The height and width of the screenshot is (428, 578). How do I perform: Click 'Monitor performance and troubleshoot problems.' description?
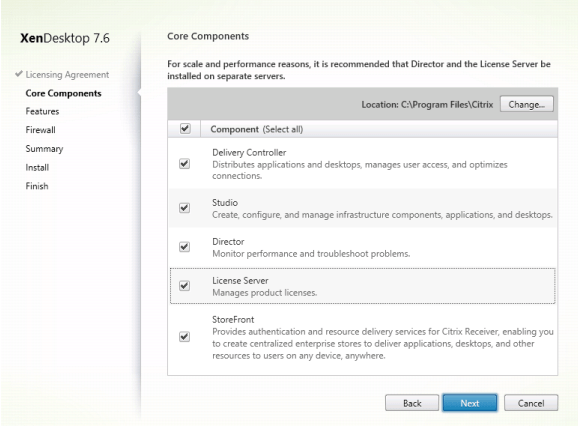[x=311, y=254]
